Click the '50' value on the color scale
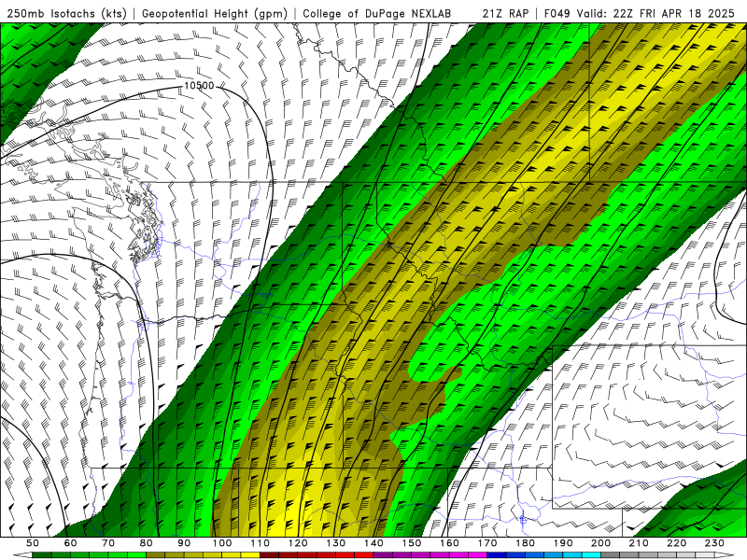Screen dimensions: 747x560 pyautogui.click(x=33, y=543)
